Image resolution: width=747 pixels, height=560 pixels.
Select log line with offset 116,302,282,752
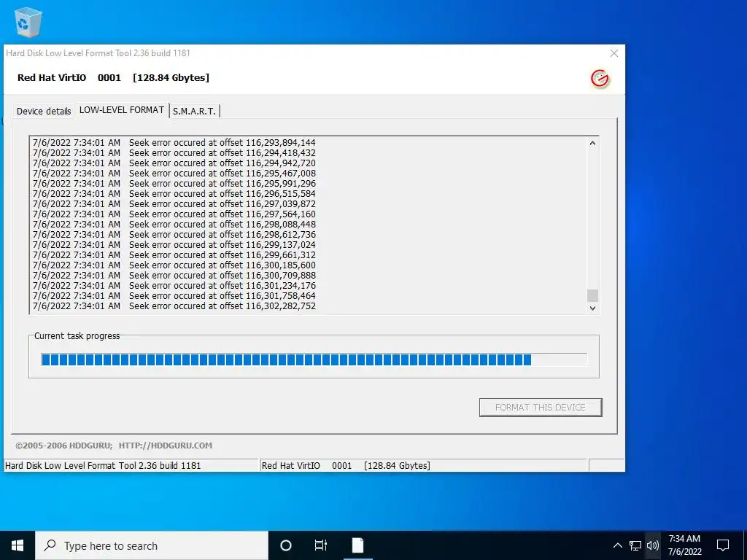click(x=174, y=306)
